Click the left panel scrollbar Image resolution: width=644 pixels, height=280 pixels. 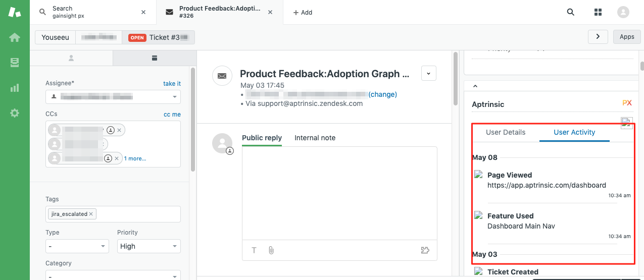193,119
